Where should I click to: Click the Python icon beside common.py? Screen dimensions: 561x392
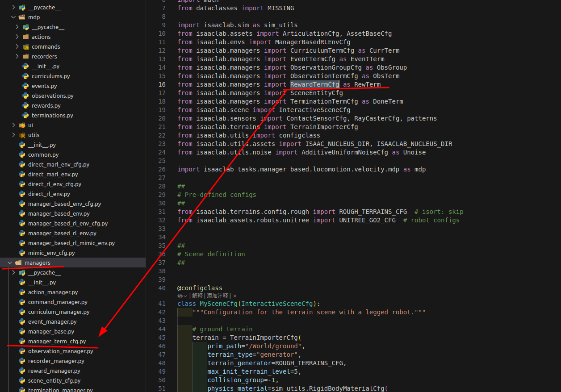(22, 155)
